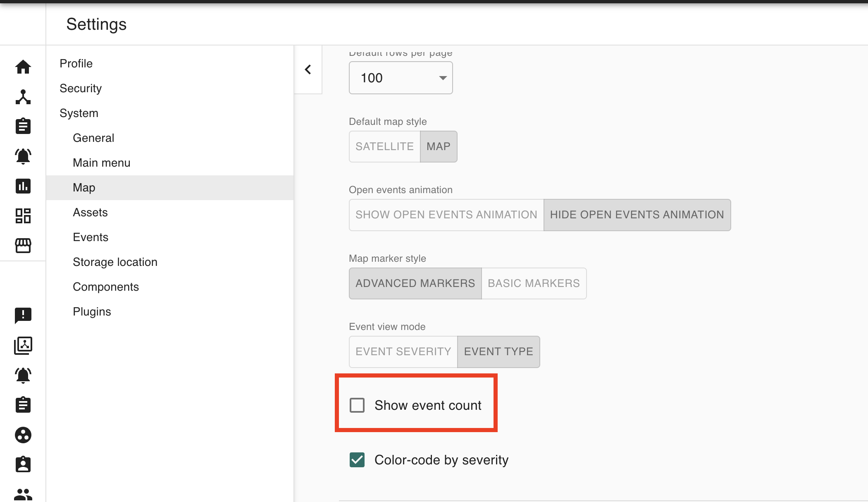
Task: Open the film reel circle icon
Action: click(23, 435)
